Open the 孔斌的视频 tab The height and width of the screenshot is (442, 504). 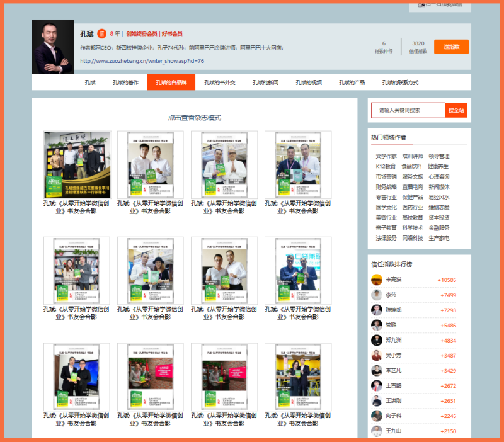point(309,82)
